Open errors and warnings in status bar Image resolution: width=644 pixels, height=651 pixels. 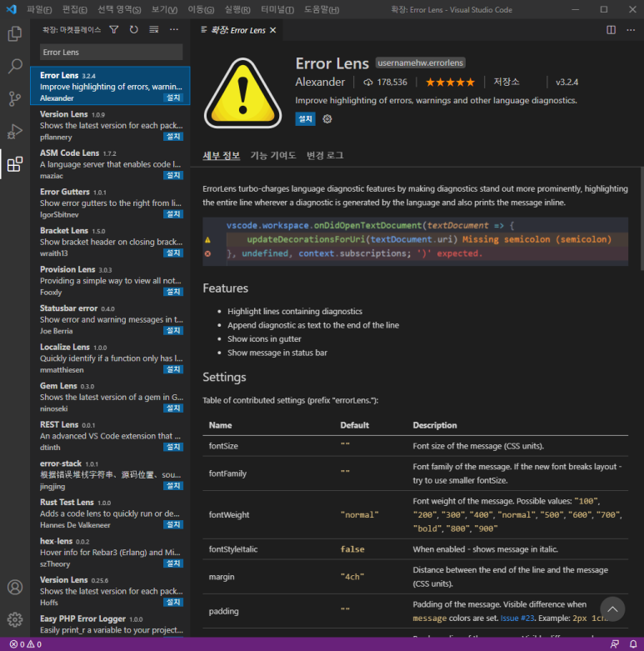coord(25,644)
